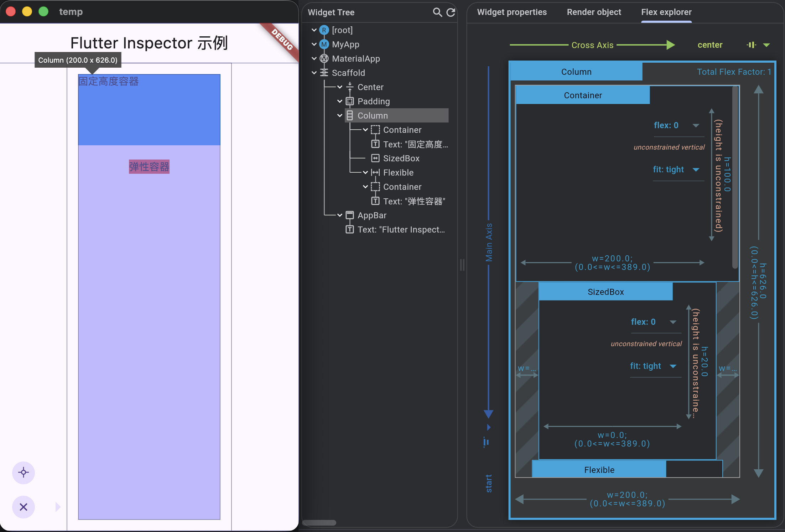The image size is (785, 532).
Task: Collapse the MyApp node
Action: 314,45
